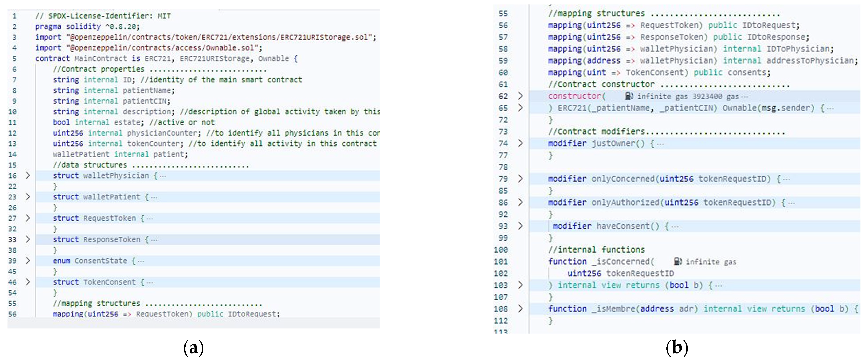The height and width of the screenshot is (361, 868).
Task: Expand the folded walletPatient struct
Action: click(28, 197)
